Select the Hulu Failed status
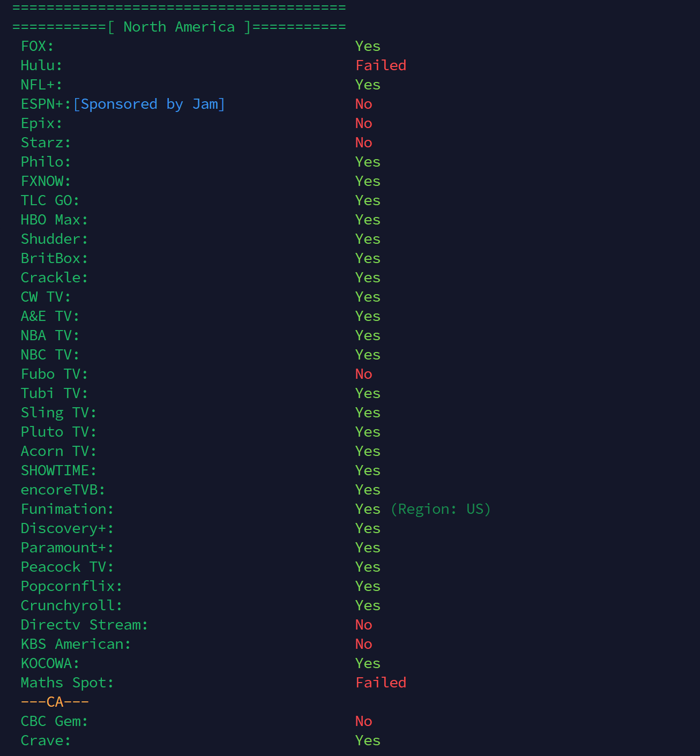Image resolution: width=700 pixels, height=756 pixels. tap(381, 65)
